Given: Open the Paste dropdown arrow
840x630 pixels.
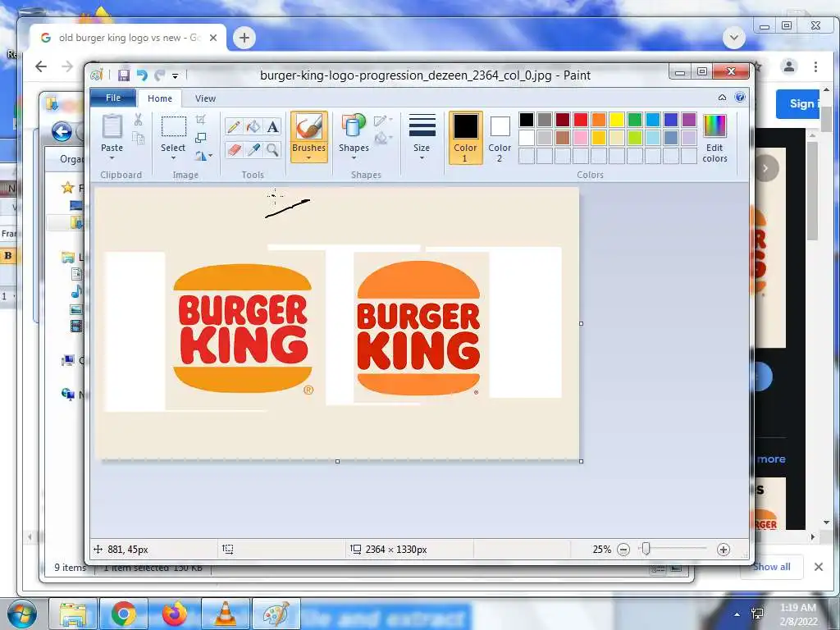Looking at the screenshot, I should pyautogui.click(x=112, y=158).
